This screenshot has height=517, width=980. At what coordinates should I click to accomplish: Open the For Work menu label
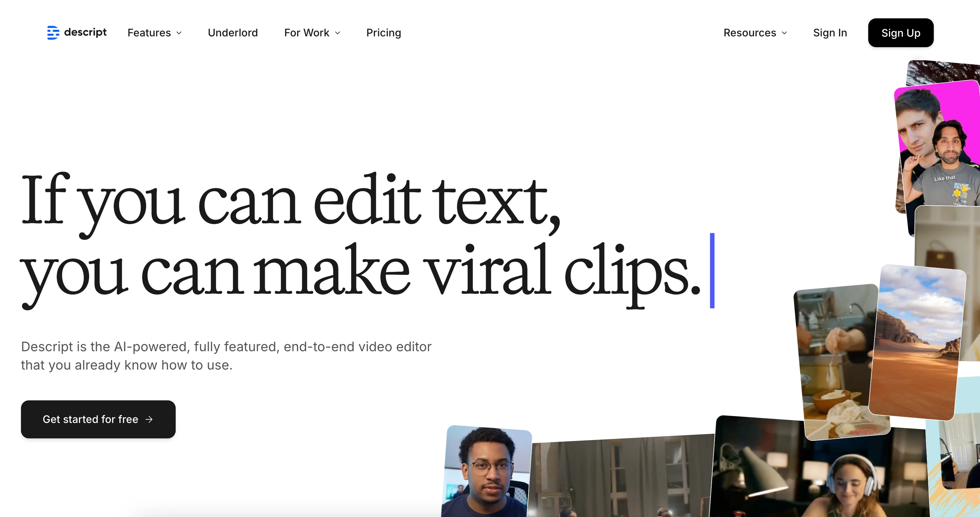(x=307, y=33)
